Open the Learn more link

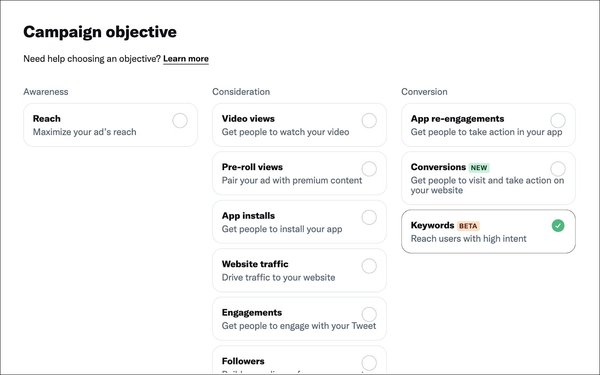[x=186, y=59]
